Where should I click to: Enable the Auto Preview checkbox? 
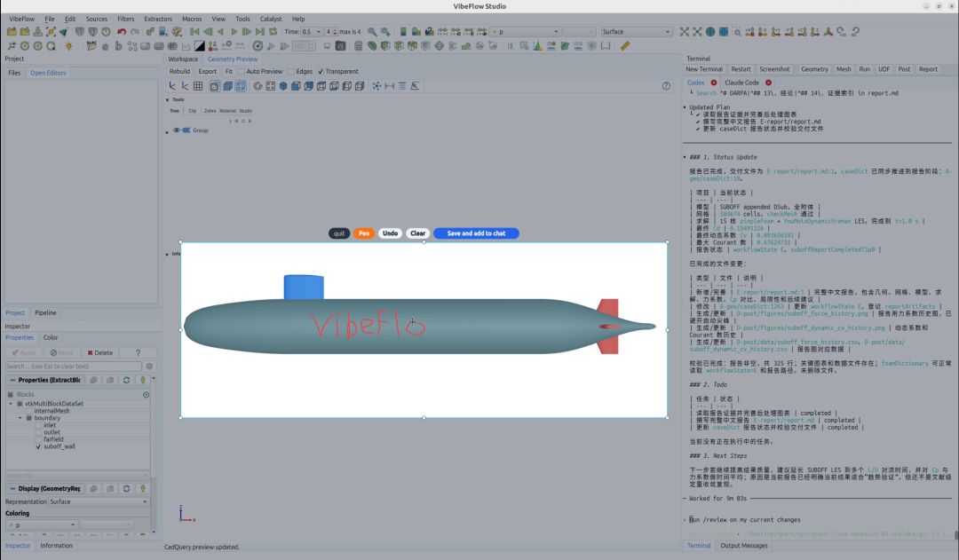pos(242,72)
